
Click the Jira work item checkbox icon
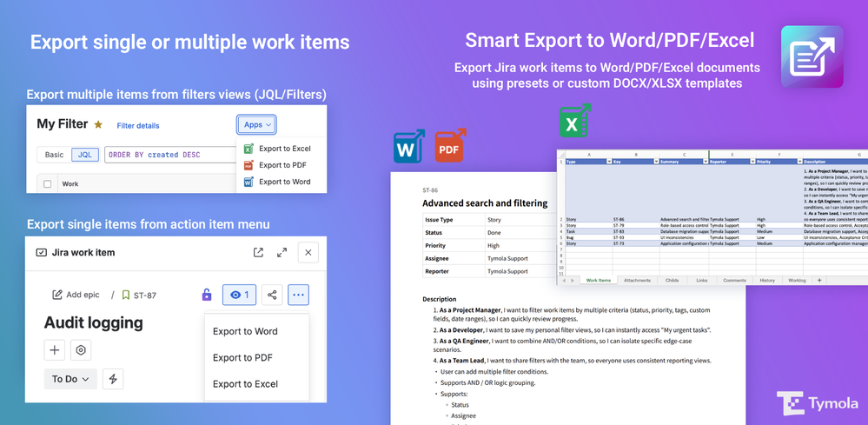pos(41,252)
